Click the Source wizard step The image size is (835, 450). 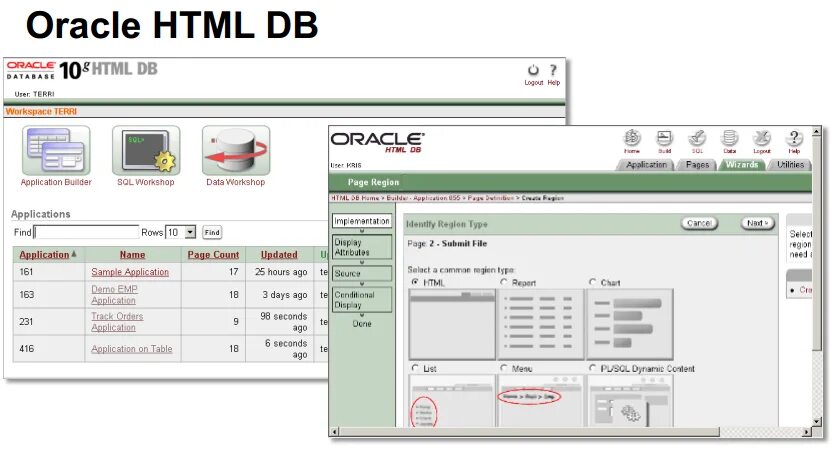tap(362, 273)
